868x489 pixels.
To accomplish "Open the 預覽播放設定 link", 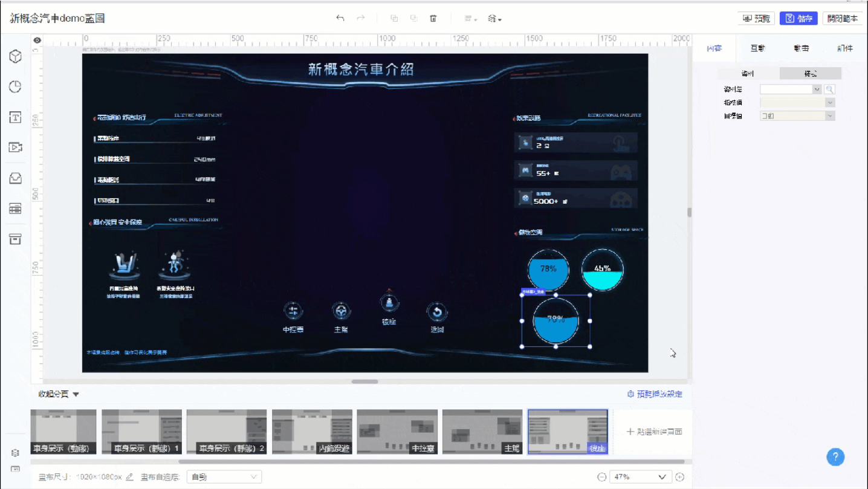I will (x=655, y=394).
